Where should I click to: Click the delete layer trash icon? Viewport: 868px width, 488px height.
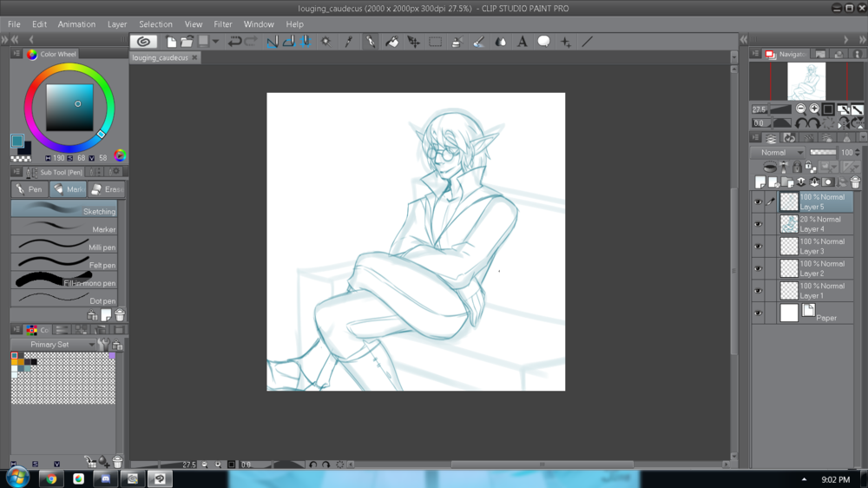855,182
